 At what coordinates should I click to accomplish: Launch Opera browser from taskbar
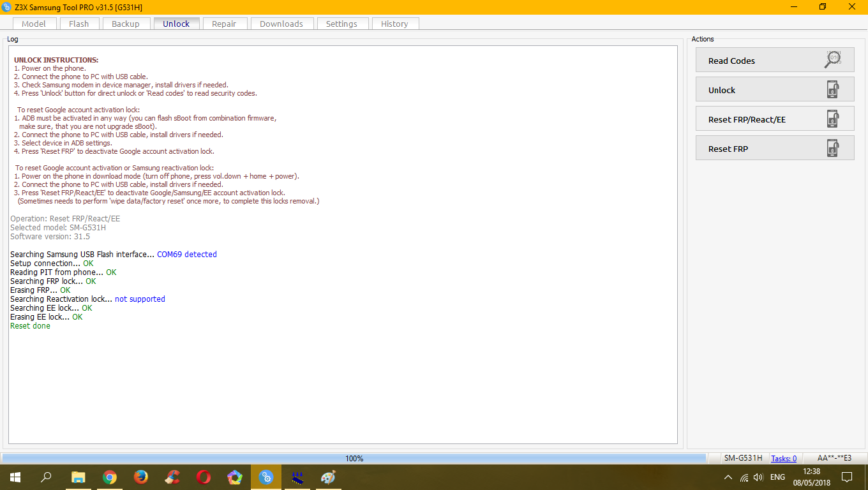click(204, 477)
